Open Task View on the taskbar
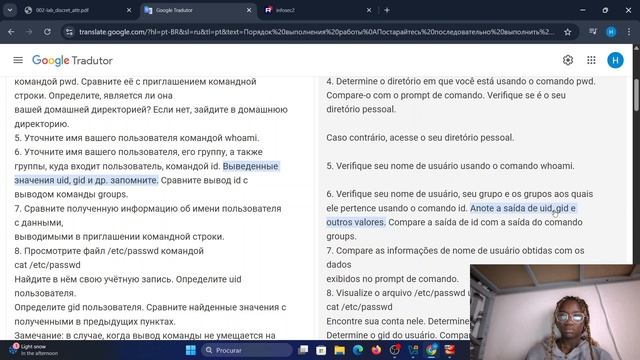Image resolution: width=640 pixels, height=360 pixels. [x=303, y=350]
